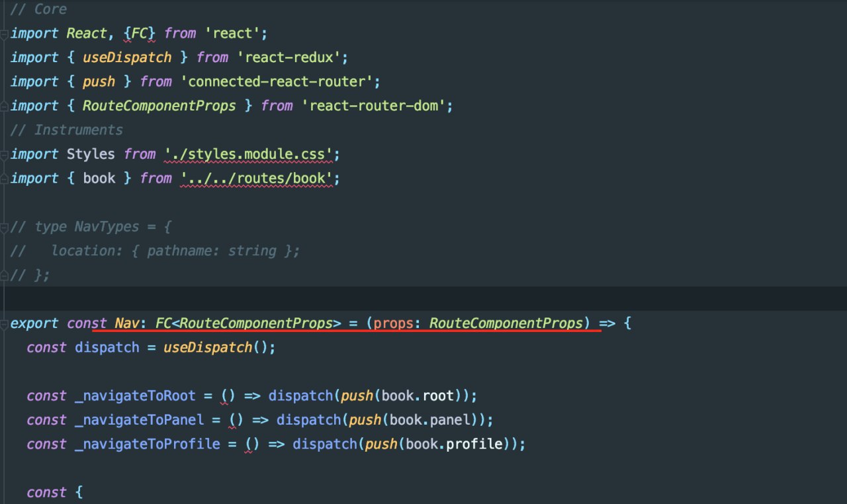
Task: Collapse the Nav function at 'export const' gutter marker
Action: [x=5, y=324]
